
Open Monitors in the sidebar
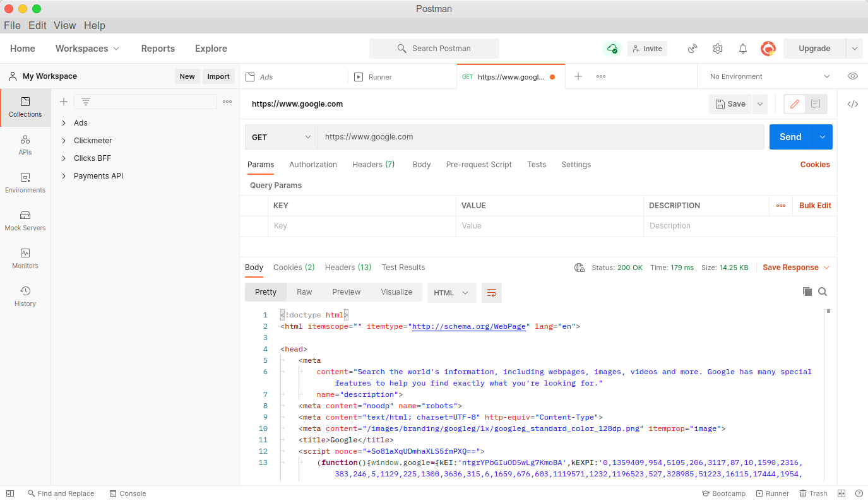tap(25, 259)
